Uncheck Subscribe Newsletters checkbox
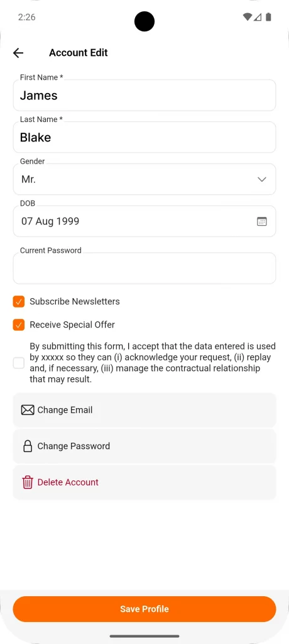 18,301
